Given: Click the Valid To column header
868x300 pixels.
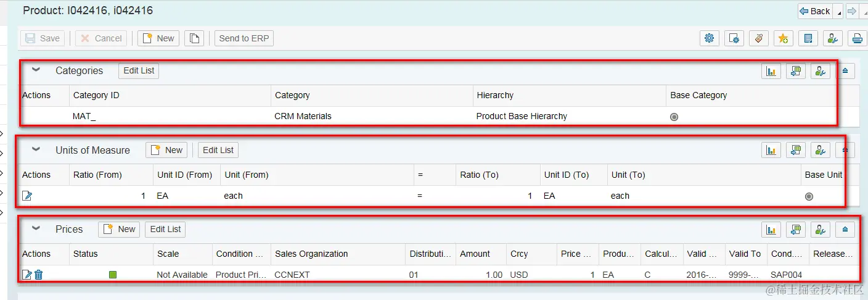Looking at the screenshot, I should click(745, 254).
